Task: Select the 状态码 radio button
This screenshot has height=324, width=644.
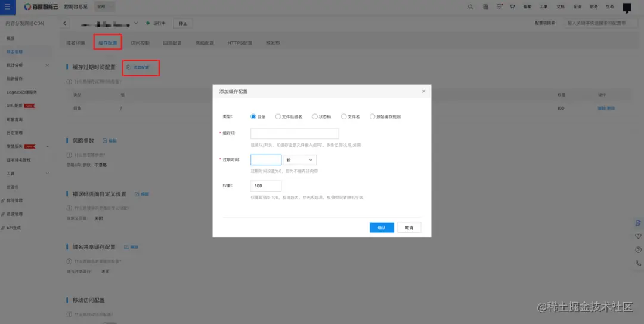Action: point(315,117)
